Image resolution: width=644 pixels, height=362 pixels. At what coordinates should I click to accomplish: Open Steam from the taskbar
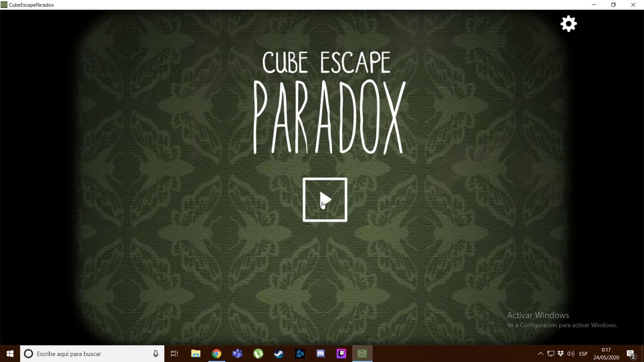(279, 354)
